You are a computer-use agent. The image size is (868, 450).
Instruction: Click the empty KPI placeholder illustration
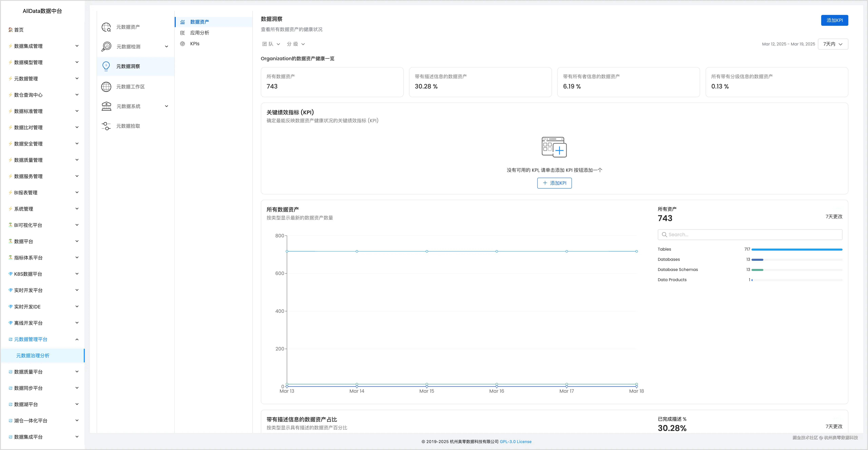(x=554, y=147)
